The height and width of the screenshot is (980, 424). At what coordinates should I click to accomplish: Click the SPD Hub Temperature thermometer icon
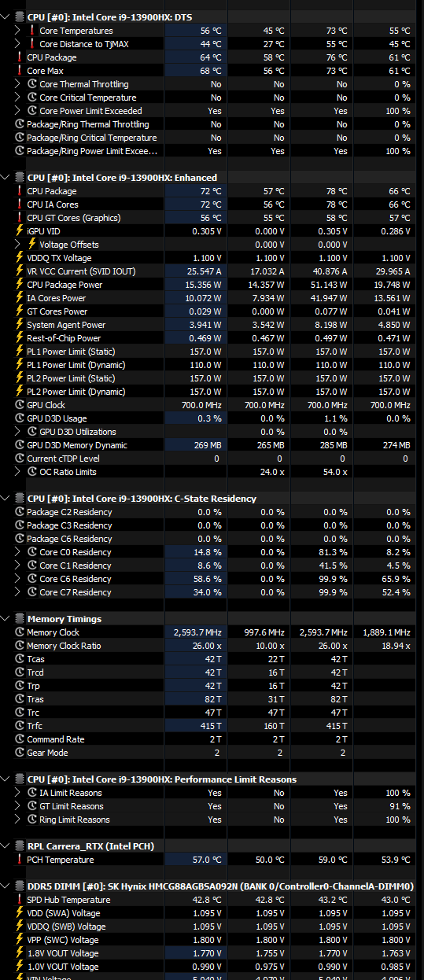pyautogui.click(x=20, y=900)
